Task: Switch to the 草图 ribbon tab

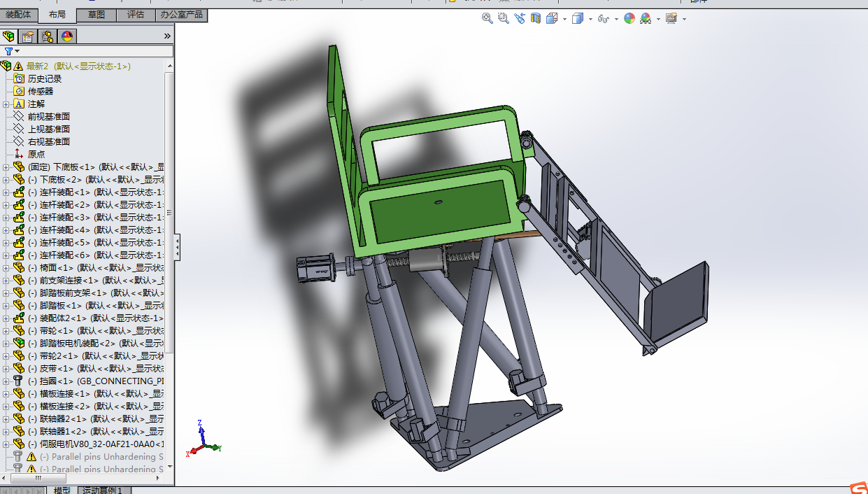Action: (97, 15)
